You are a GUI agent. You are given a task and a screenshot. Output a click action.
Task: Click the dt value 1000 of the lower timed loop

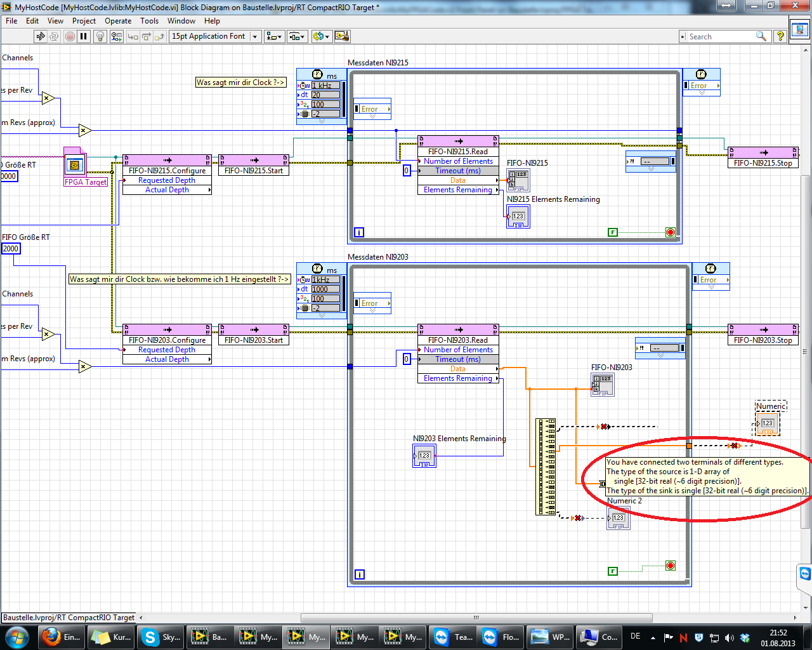[326, 289]
